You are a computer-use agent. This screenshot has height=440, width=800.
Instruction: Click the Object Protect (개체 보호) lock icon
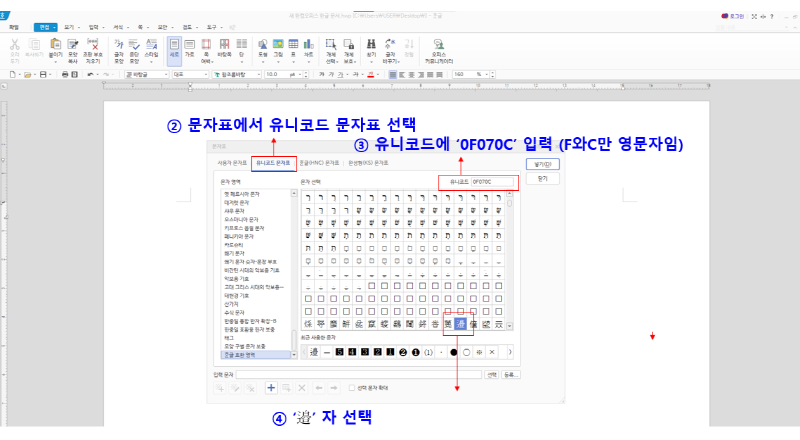[x=349, y=44]
